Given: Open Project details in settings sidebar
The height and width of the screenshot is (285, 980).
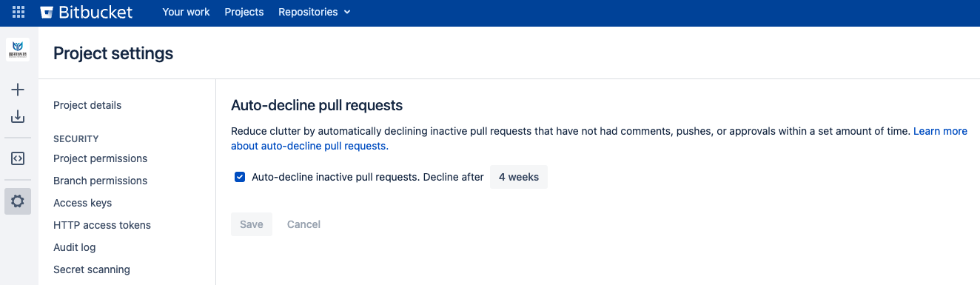Looking at the screenshot, I should [x=87, y=105].
